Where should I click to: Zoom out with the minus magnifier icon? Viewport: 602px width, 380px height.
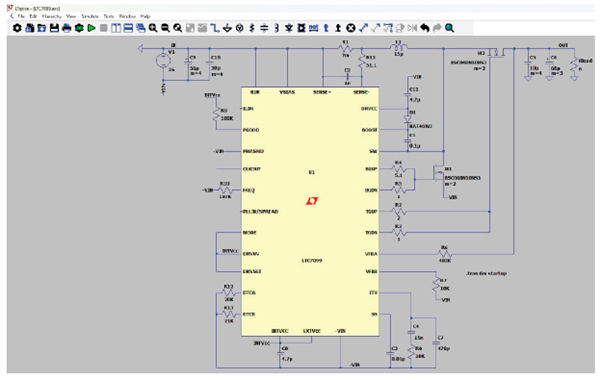click(x=165, y=28)
